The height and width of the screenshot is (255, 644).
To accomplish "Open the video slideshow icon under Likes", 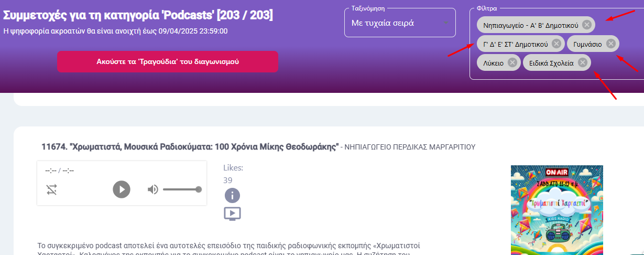I will [232, 214].
